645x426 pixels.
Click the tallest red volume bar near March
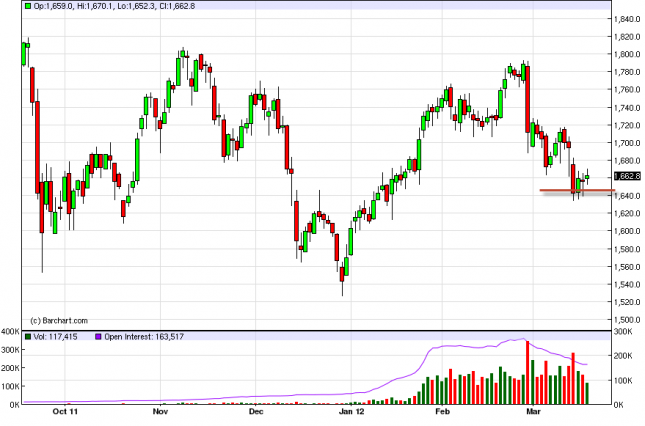(x=528, y=373)
